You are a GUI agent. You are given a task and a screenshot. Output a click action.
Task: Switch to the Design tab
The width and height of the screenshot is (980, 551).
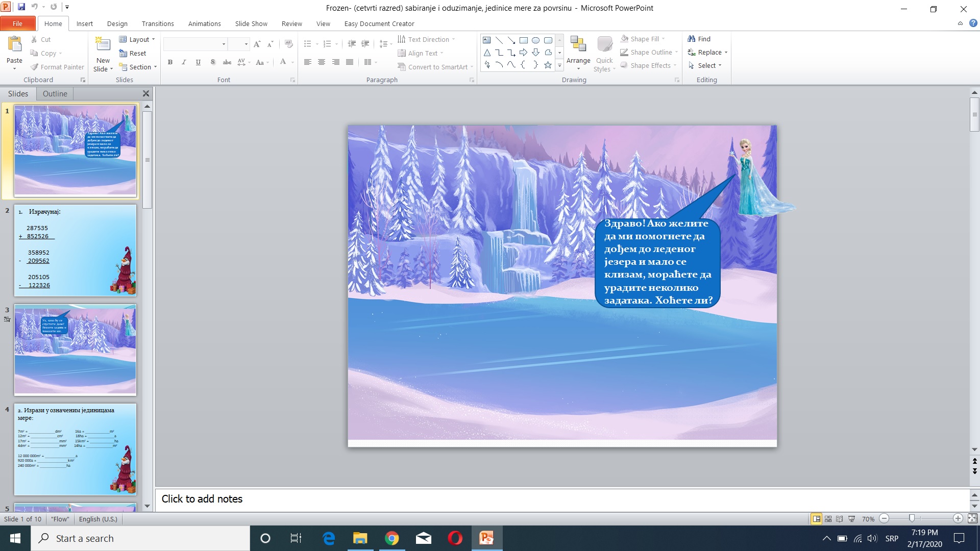[117, 23]
